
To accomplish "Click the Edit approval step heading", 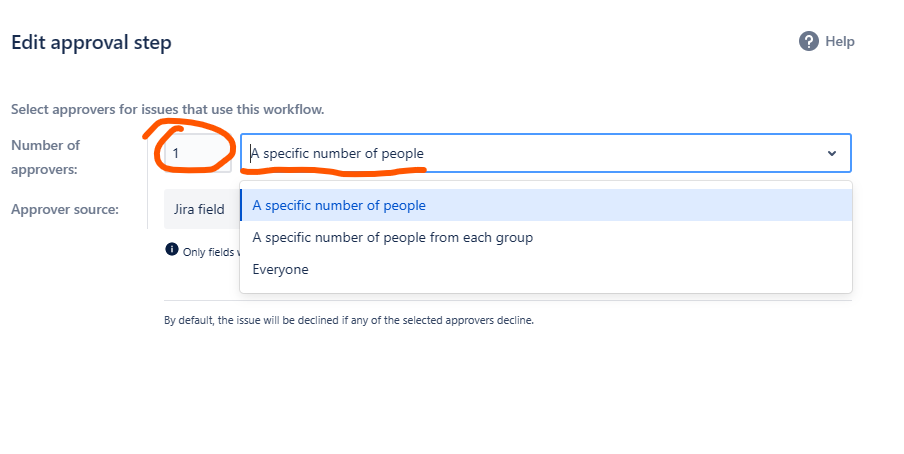I will (91, 43).
